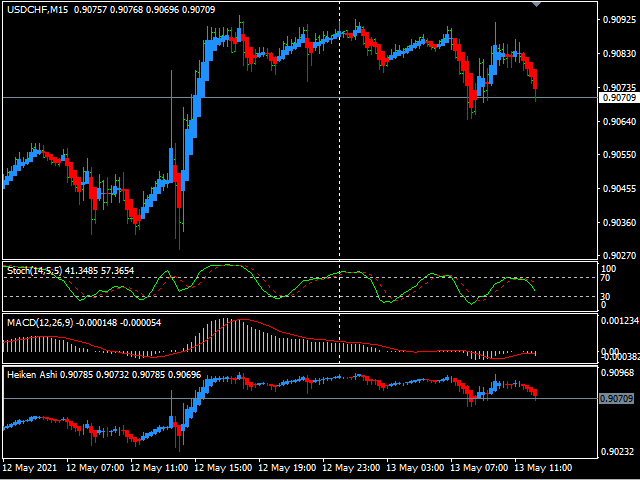The height and width of the screenshot is (480, 640).
Task: Click the Heiken Ashi indicator label
Action: 31,375
